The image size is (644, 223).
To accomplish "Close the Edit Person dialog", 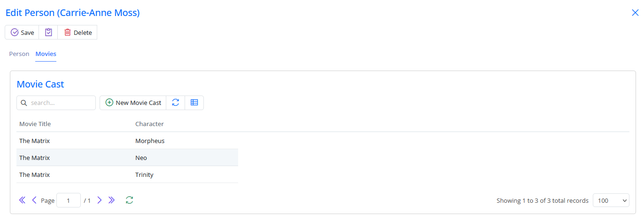I will [x=635, y=13].
